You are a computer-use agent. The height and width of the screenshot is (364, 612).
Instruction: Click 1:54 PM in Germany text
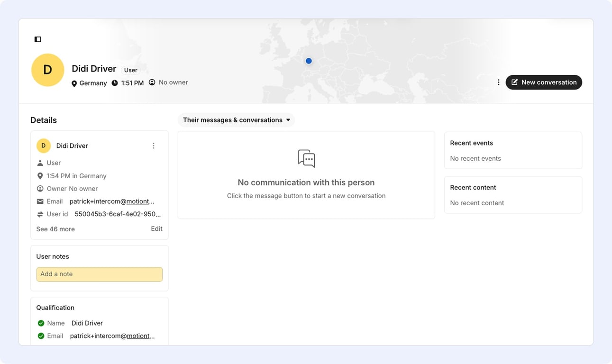coord(76,176)
